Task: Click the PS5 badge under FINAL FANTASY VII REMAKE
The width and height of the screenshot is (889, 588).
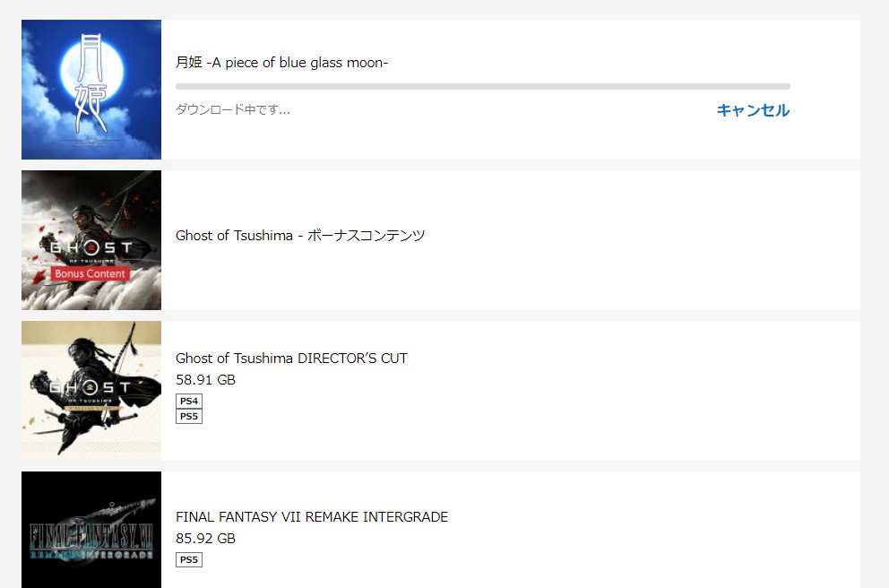Action: (x=189, y=559)
